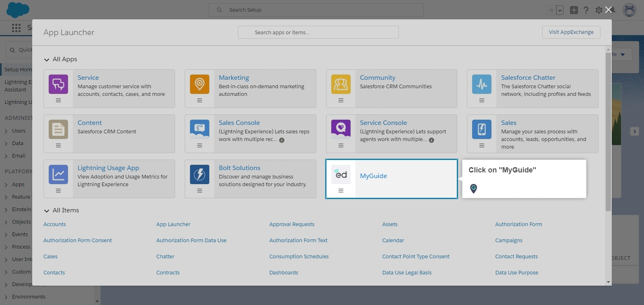The width and height of the screenshot is (644, 305).
Task: Click the MyGuide app name link
Action: tap(374, 176)
